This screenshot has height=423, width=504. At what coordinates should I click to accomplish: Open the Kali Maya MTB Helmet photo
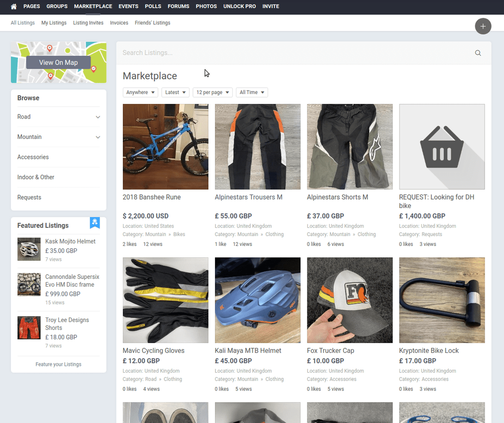coord(258,300)
